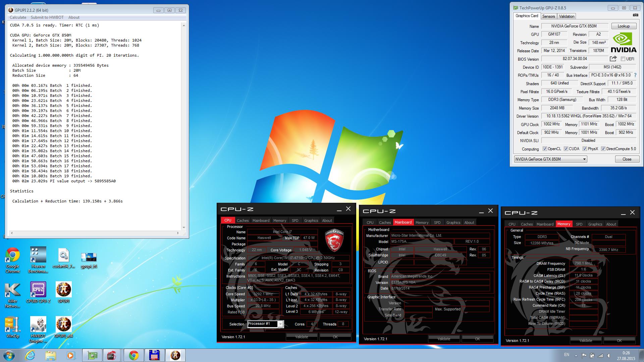Open Processor #1 selection dropdown in CPU-Z
644x362 pixels.
coord(265,324)
